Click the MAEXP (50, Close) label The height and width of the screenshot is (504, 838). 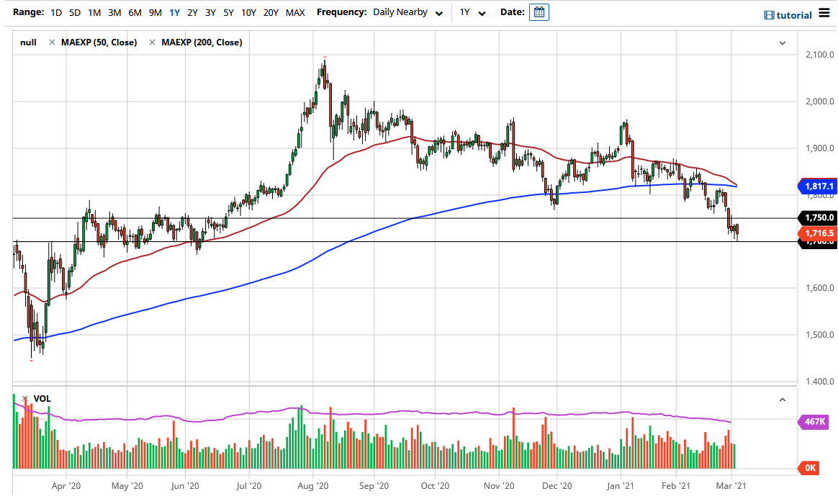99,42
